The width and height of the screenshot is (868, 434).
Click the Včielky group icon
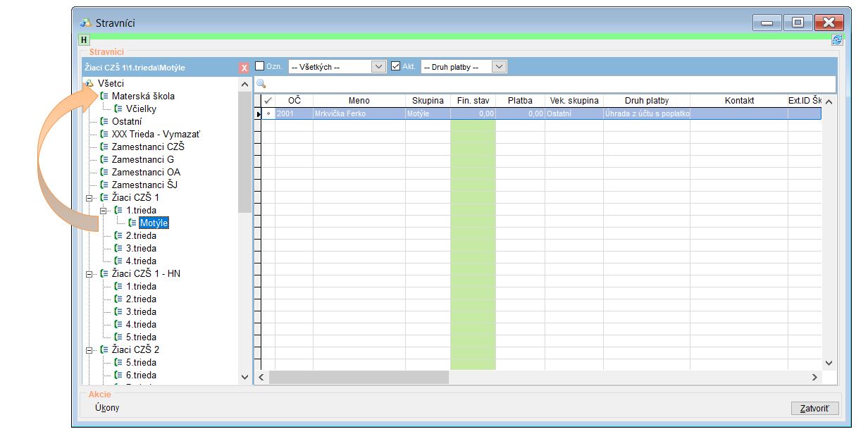[118, 109]
